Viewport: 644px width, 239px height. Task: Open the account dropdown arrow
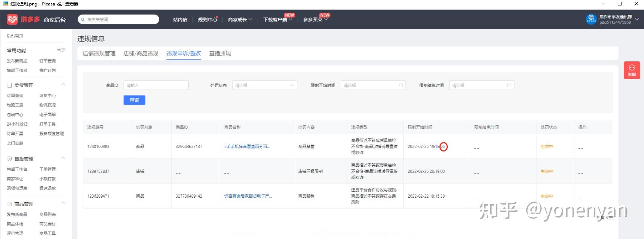(637, 20)
